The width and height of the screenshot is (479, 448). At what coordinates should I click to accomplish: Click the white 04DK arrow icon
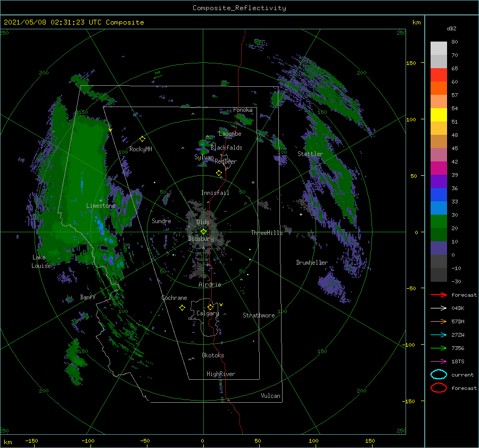[x=439, y=308]
